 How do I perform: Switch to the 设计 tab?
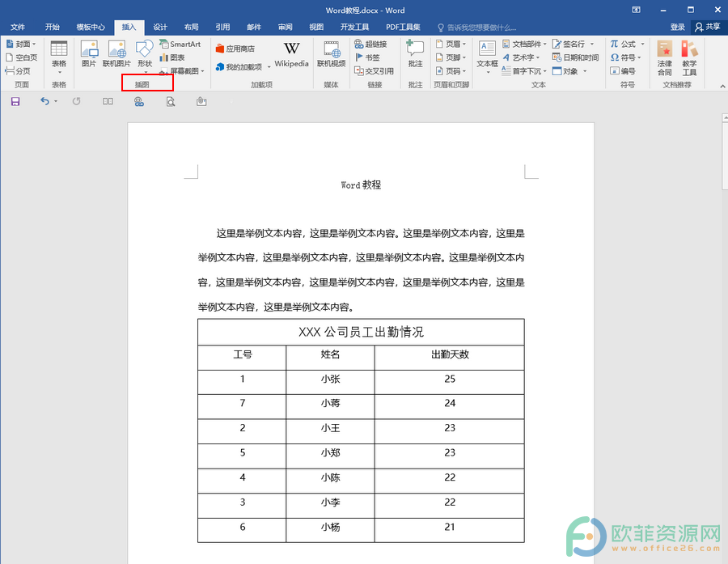point(160,27)
